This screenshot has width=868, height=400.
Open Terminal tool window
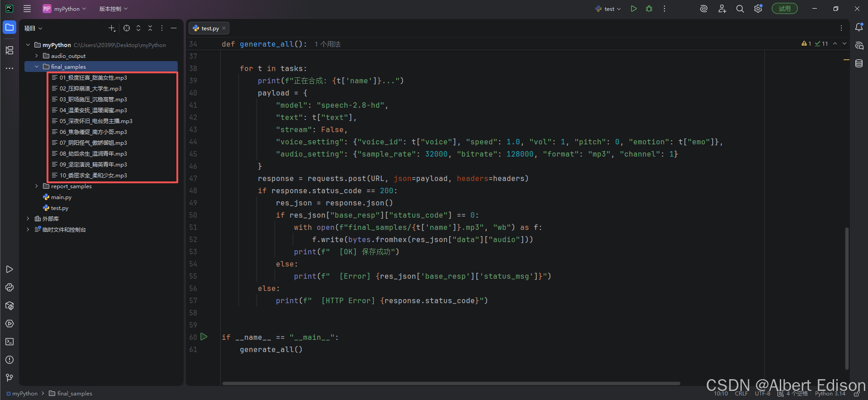tap(9, 342)
